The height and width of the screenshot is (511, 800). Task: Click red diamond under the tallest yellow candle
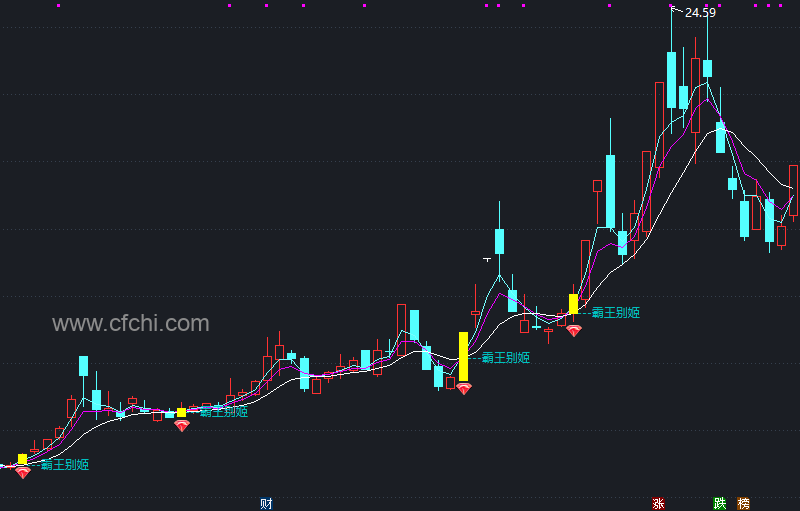[x=463, y=389]
